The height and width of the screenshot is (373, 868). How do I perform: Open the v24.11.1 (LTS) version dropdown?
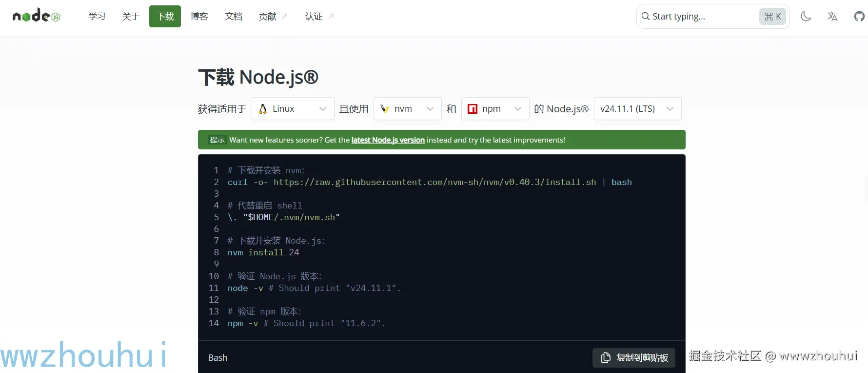[638, 109]
